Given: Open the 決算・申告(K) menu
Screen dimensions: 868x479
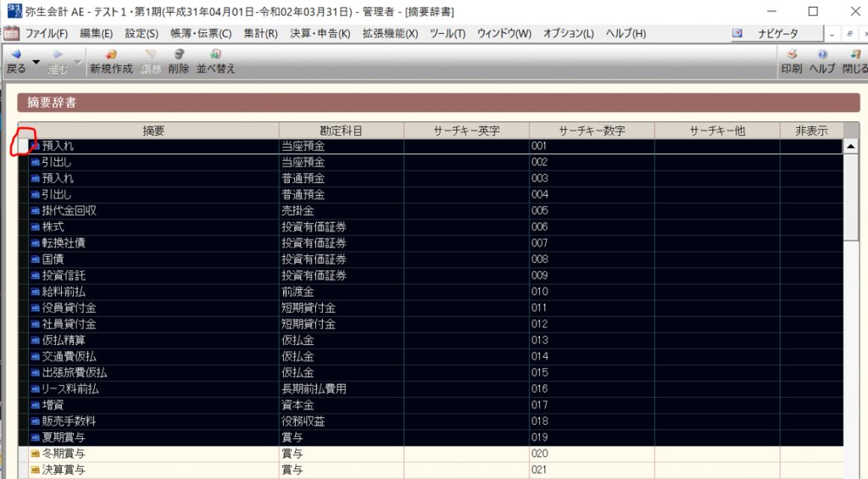Looking at the screenshot, I should (x=320, y=34).
